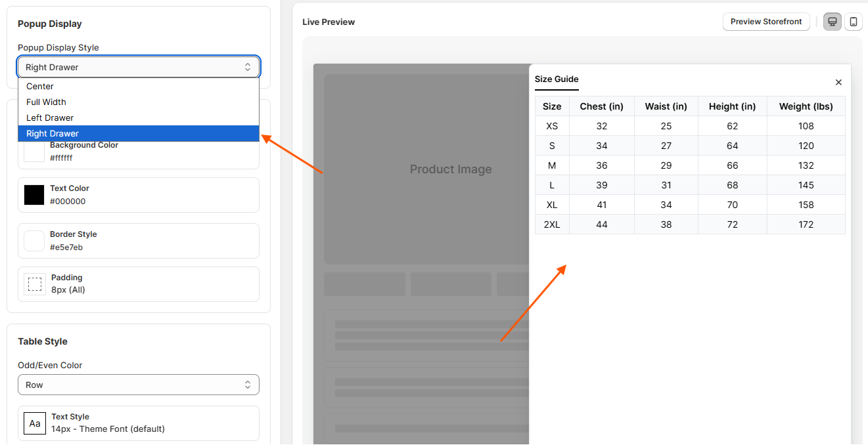Image resolution: width=868 pixels, height=445 pixels.
Task: Select Center option in dropdown
Action: 139,86
